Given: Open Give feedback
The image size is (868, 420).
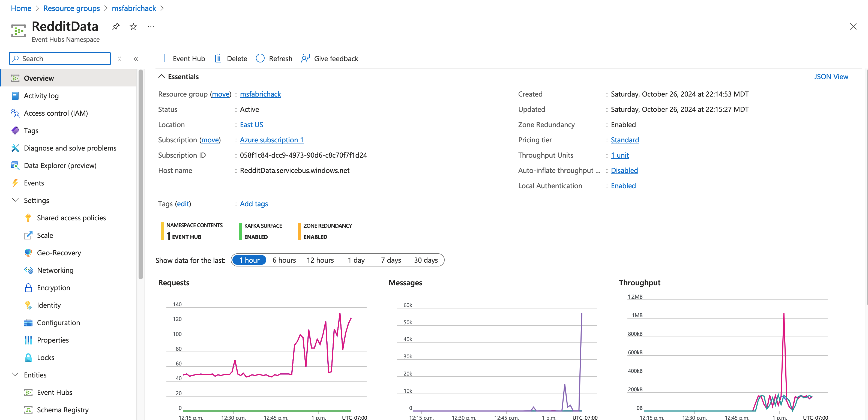Looking at the screenshot, I should tap(330, 59).
